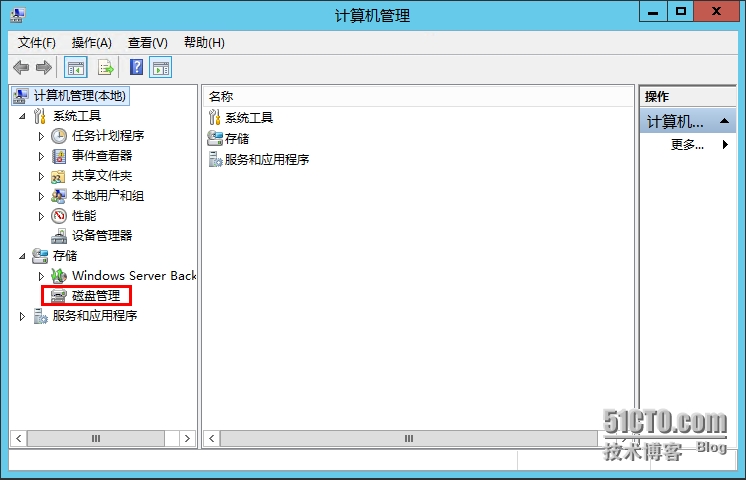The width and height of the screenshot is (746, 480).
Task: Click the 服务和应用程序 icon in the name list
Action: click(x=216, y=159)
